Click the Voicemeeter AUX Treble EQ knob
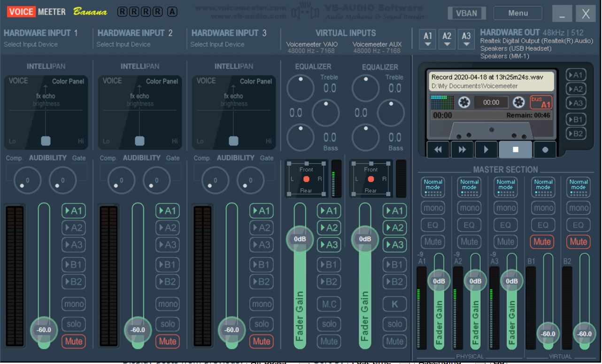 click(365, 88)
